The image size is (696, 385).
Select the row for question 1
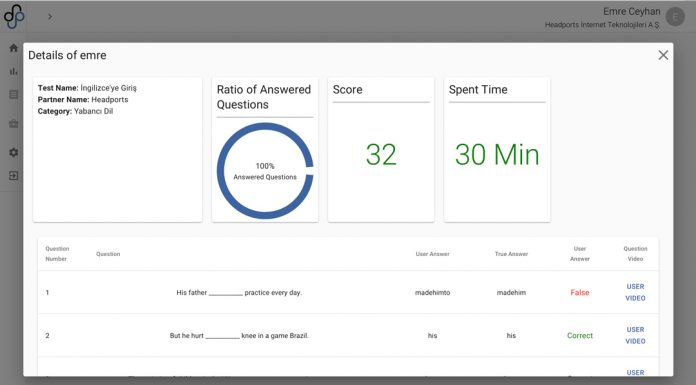pos(348,292)
